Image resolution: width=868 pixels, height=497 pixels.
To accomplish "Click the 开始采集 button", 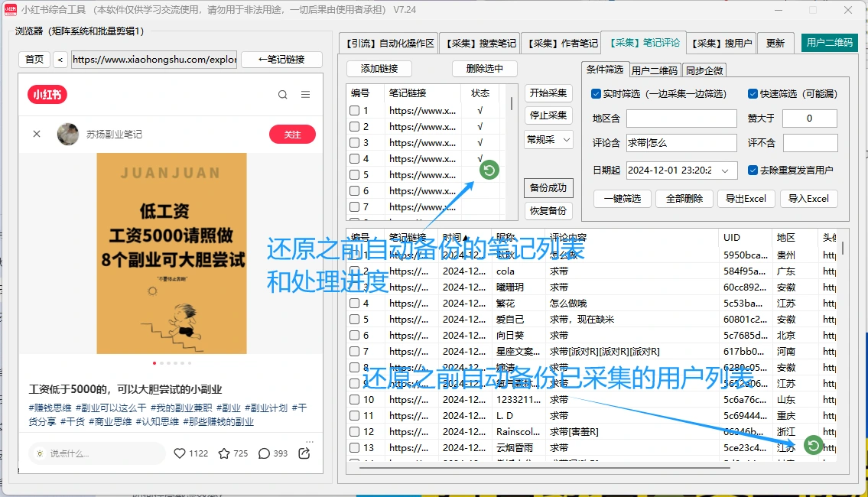I will pos(548,93).
